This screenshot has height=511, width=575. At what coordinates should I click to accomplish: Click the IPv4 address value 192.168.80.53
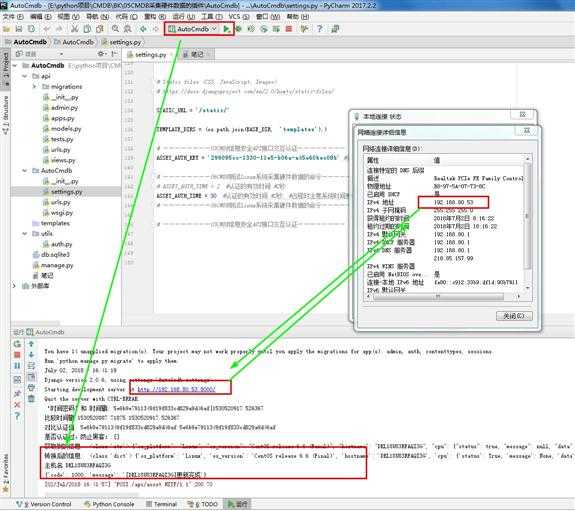click(453, 202)
